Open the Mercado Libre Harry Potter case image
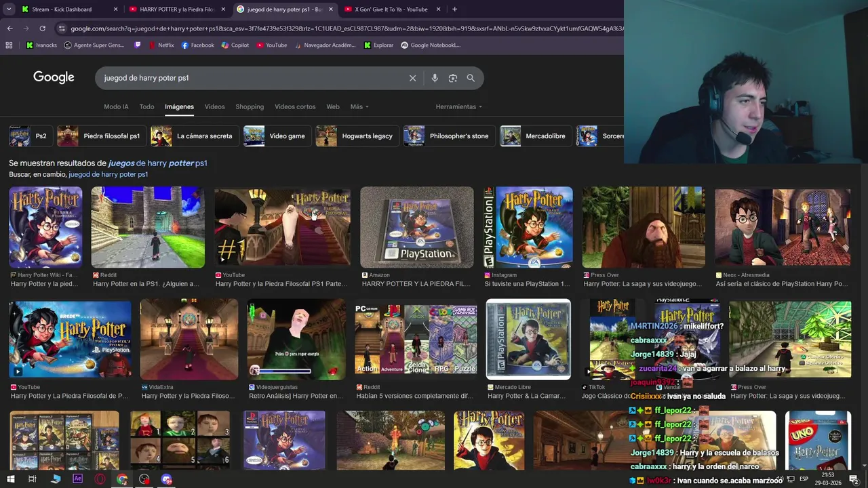This screenshot has height=488, width=868. pos(528,339)
